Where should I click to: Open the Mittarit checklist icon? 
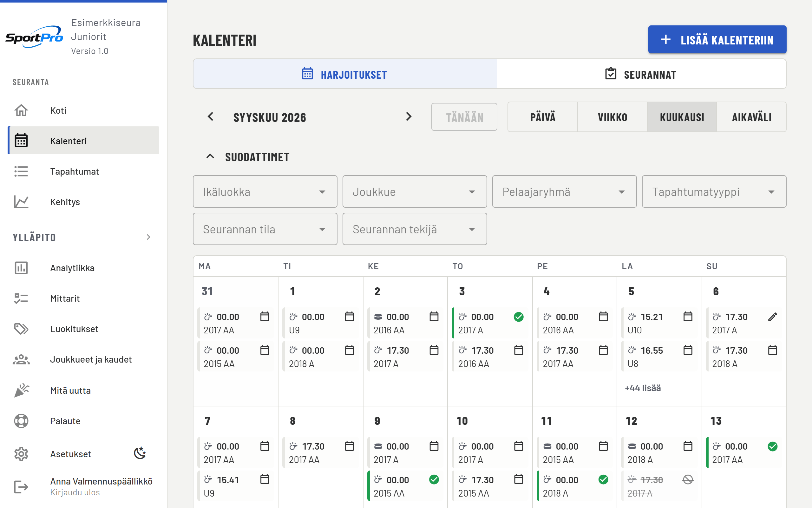(21, 298)
